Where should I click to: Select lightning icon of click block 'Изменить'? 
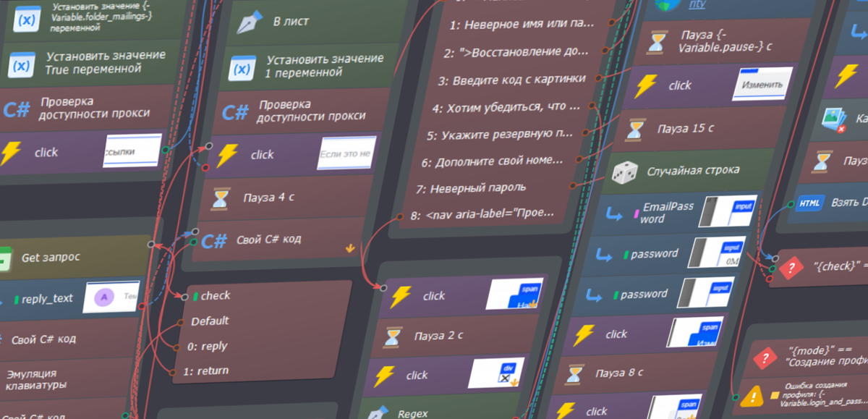pos(646,85)
